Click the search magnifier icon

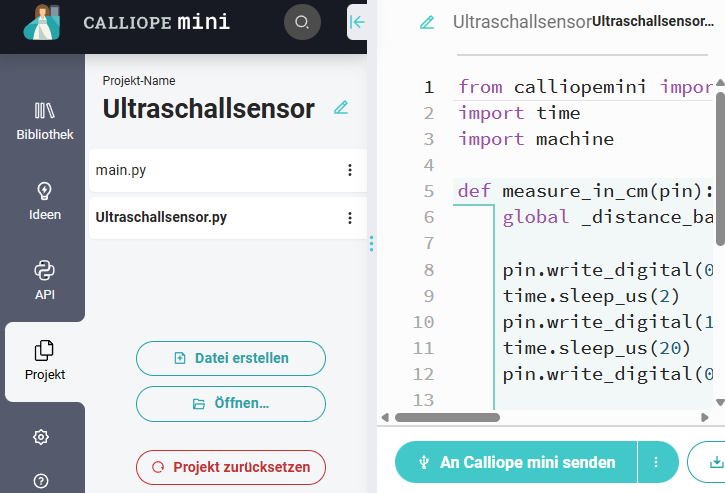point(302,22)
